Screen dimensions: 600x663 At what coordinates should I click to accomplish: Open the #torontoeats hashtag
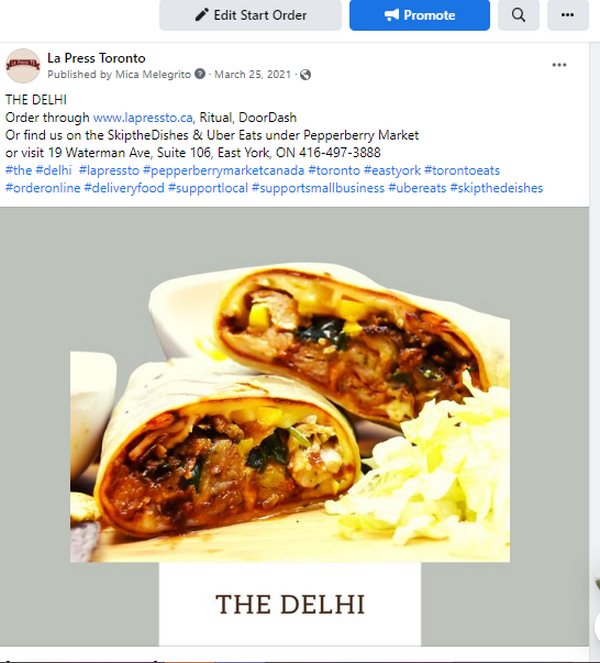[462, 170]
